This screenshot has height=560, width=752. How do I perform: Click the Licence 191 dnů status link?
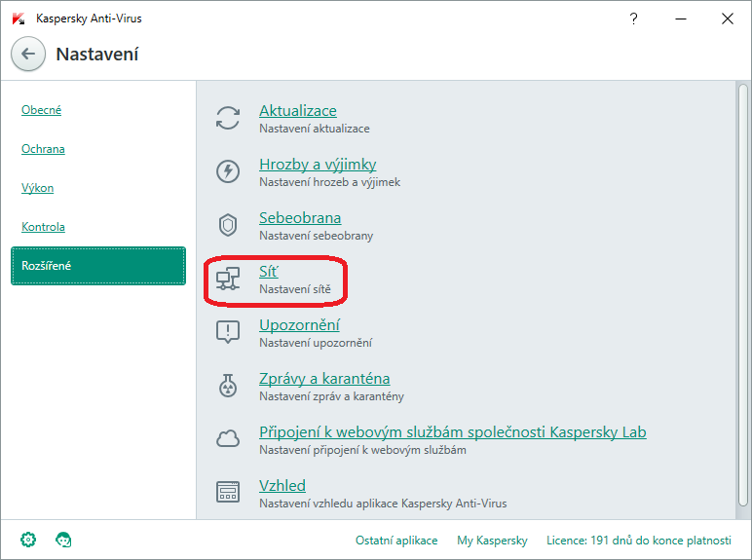pyautogui.click(x=639, y=541)
